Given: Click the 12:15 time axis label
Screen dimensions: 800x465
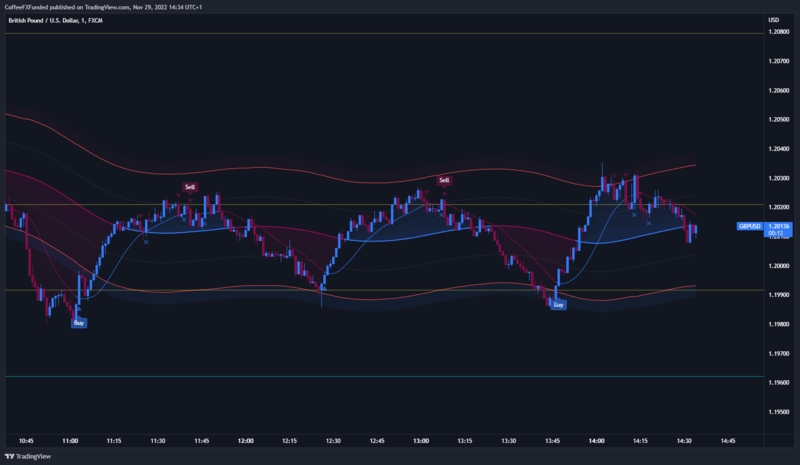Looking at the screenshot, I should pos(289,441).
